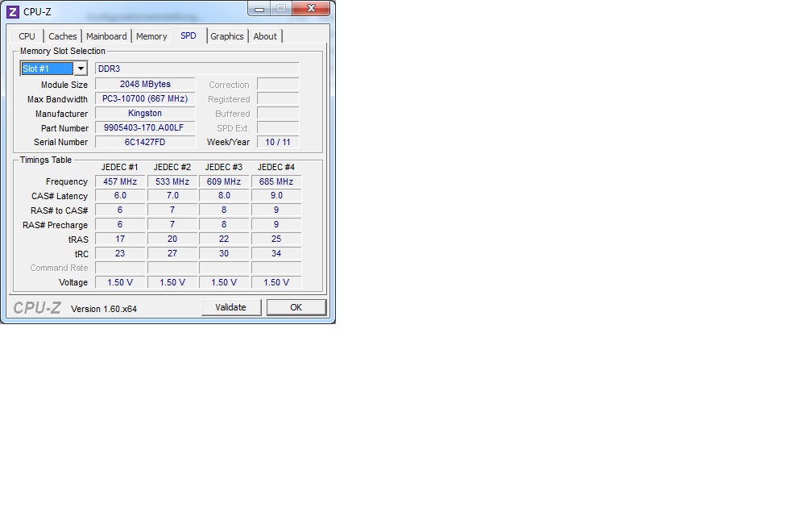
Task: Select the Kingston manufacturer value
Action: coord(145,113)
